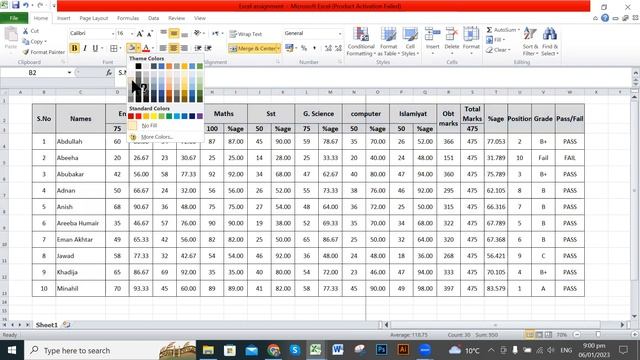Click the Save icon in Quick Access Toolbar
Screen dimensions: 640x360
[x=16, y=5]
